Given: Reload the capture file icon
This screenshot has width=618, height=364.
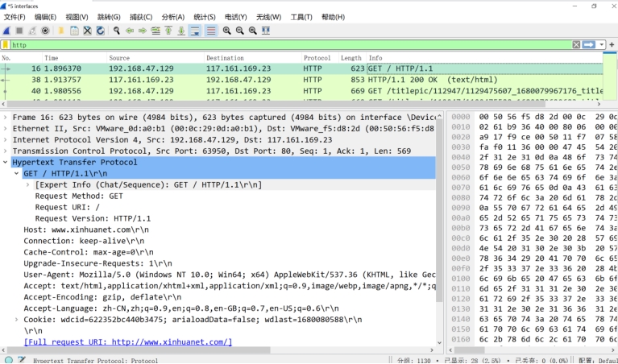Looking at the screenshot, I should tap(100, 31).
